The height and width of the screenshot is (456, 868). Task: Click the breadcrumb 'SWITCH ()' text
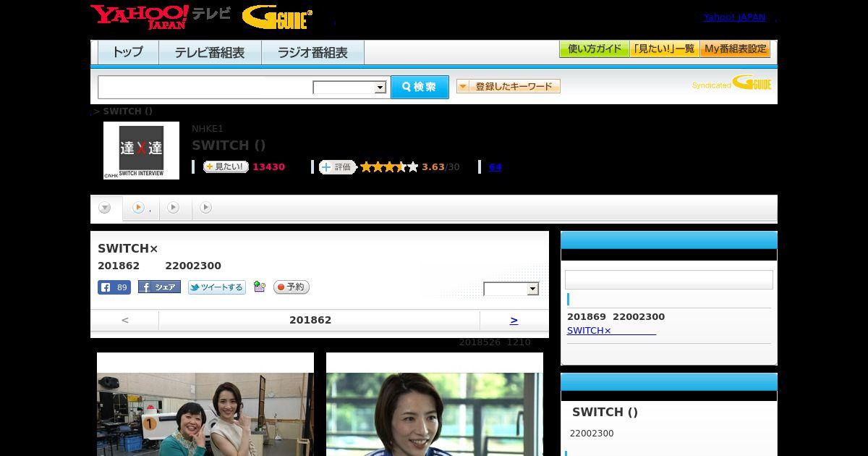(128, 111)
